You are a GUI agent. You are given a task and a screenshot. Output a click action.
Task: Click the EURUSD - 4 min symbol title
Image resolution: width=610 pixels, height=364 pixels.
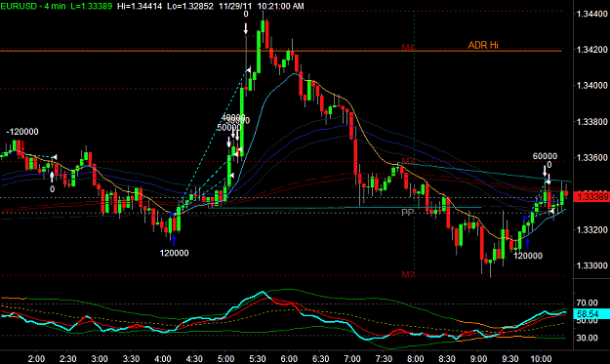pyautogui.click(x=33, y=6)
